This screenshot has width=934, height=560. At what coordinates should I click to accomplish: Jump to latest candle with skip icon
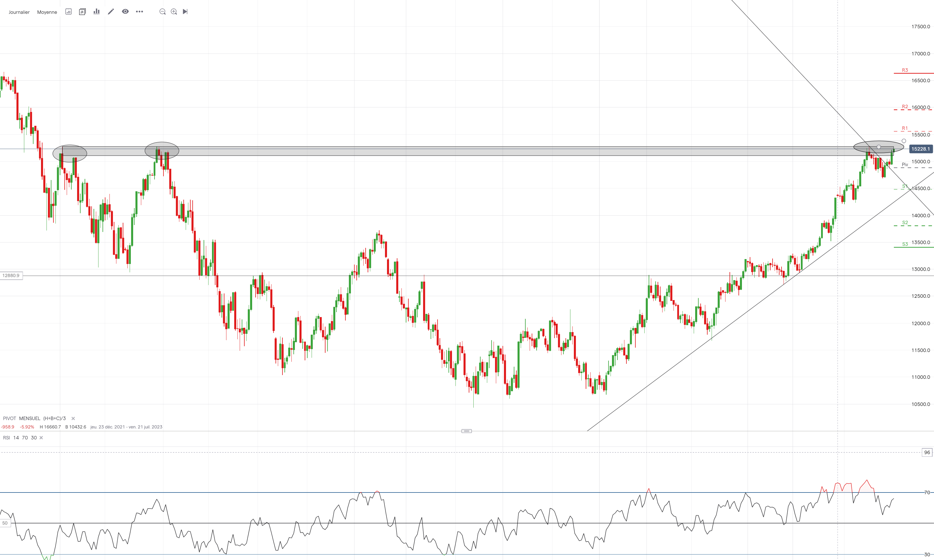tap(185, 12)
